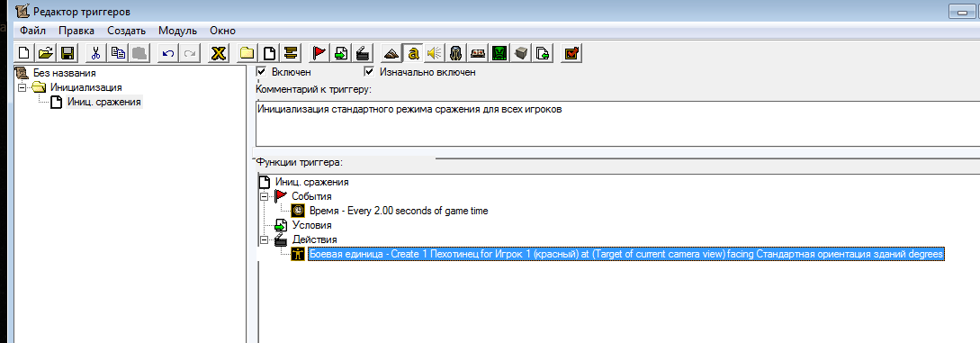
Task: Select the 'Иниц. сражения' trigger in left tree
Action: (104, 102)
